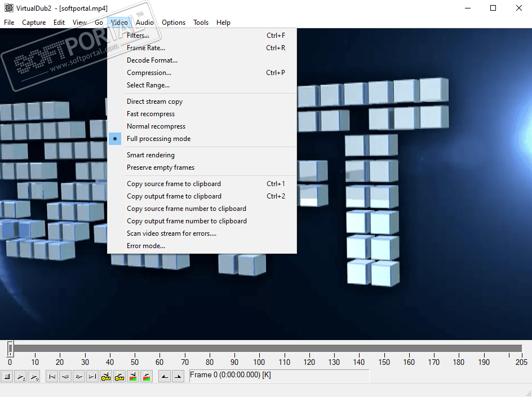The height and width of the screenshot is (397, 532).
Task: Play the output video preview
Action: click(34, 376)
